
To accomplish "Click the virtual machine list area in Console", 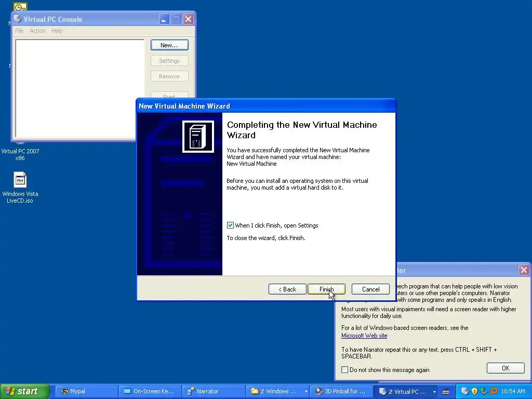I will tap(79, 88).
